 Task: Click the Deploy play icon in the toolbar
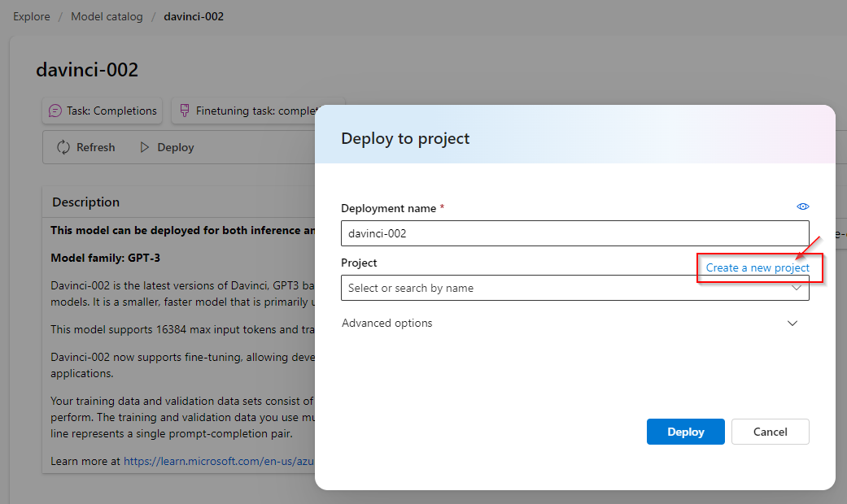(146, 147)
